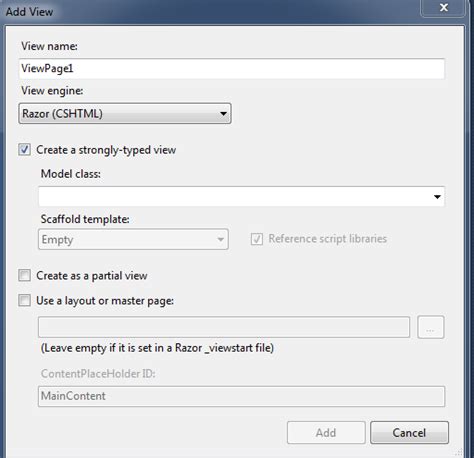Check Use a layout or master page
The width and height of the screenshot is (474, 458).
24,300
